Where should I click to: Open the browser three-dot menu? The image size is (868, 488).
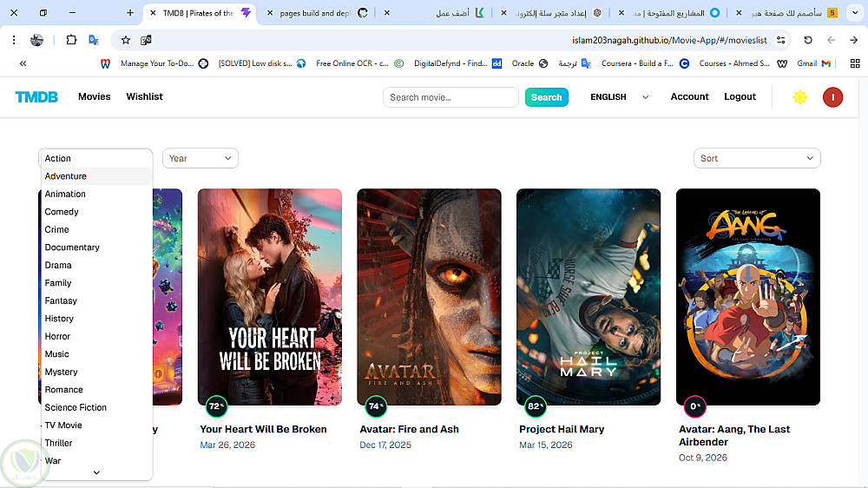14,40
